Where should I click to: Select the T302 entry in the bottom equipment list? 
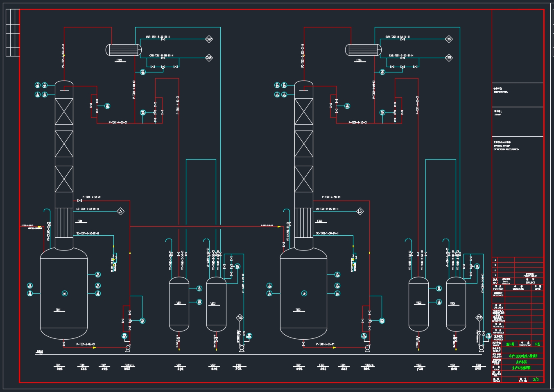298,365
